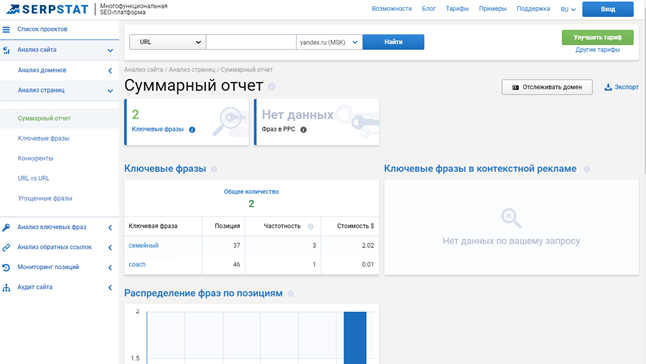646x364 pixels.
Task: Click the Ключевая фраза column header
Action: (153, 226)
